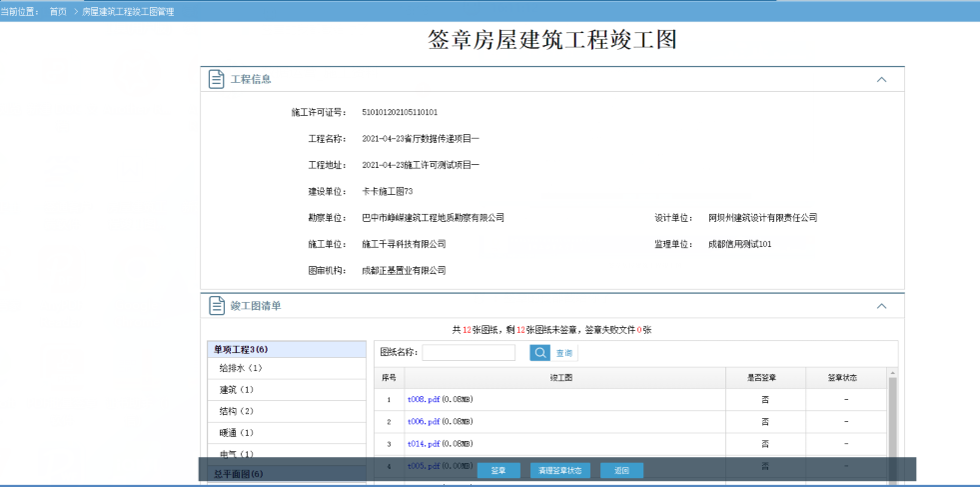Image resolution: width=980 pixels, height=487 pixels.
Task: Open 房屋建筑工程竣工图管理 breadcrumb link
Action: [128, 12]
